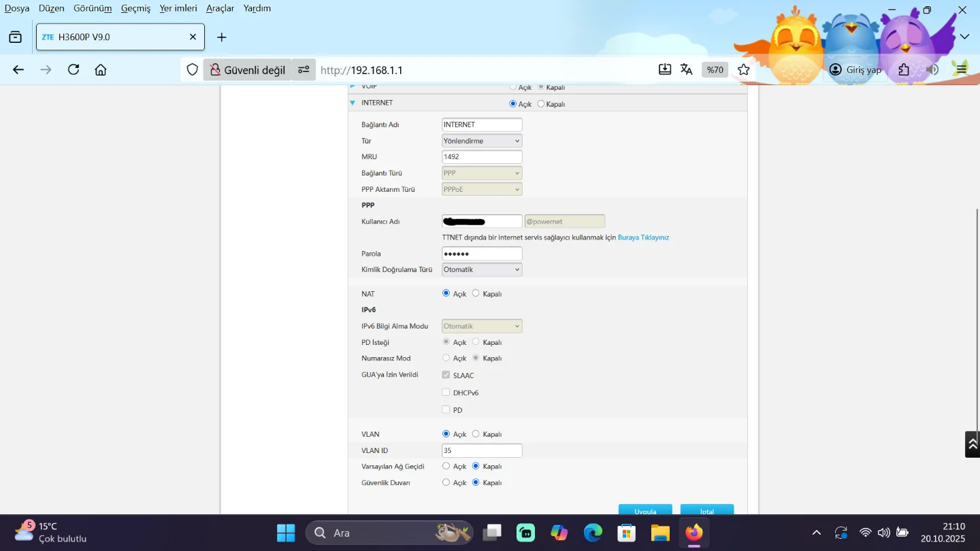Screen dimensions: 980x551
Task: Set INTERNET connection to Kapalı
Action: coord(541,104)
